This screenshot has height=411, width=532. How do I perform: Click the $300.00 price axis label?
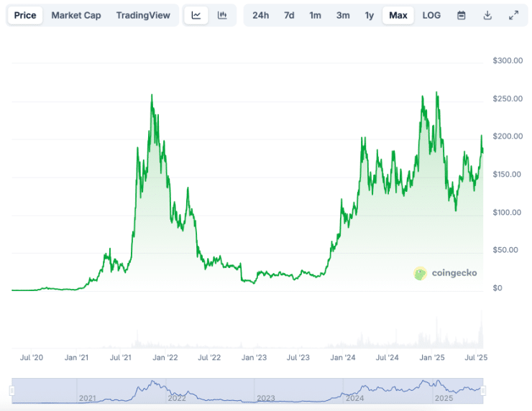coord(508,60)
